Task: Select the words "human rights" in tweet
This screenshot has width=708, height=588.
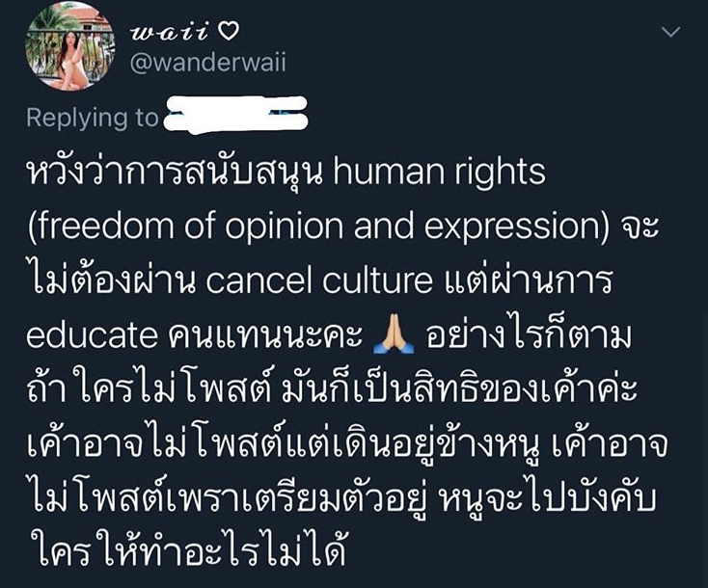Action: pyautogui.click(x=439, y=173)
